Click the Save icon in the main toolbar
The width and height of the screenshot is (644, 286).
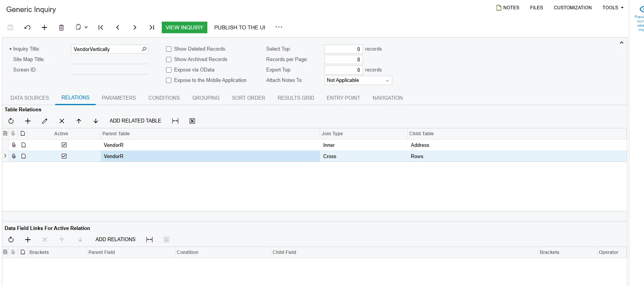pyautogui.click(x=10, y=27)
